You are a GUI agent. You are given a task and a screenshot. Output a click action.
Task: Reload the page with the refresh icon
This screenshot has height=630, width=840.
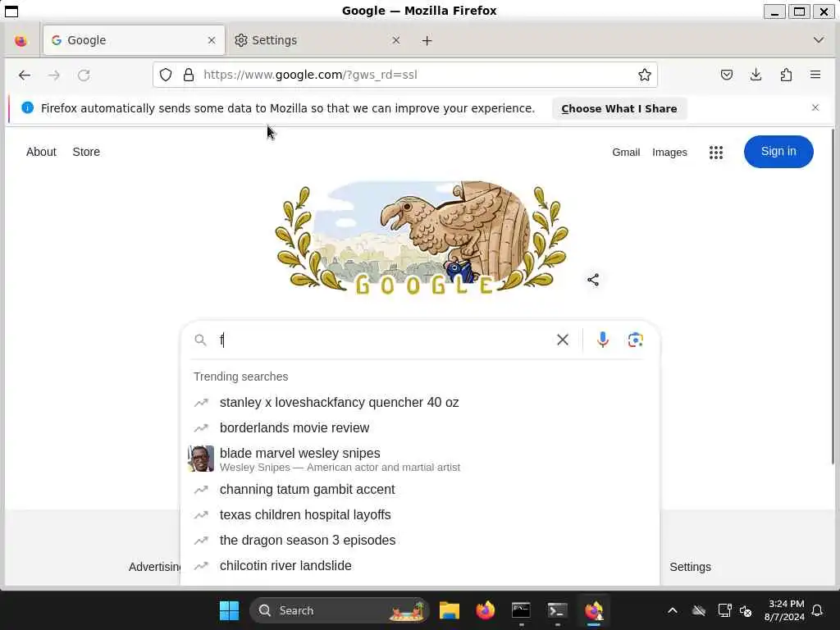pyautogui.click(x=84, y=75)
